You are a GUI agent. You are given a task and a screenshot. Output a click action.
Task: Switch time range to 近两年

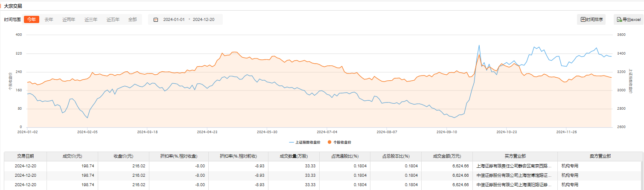[x=69, y=20]
